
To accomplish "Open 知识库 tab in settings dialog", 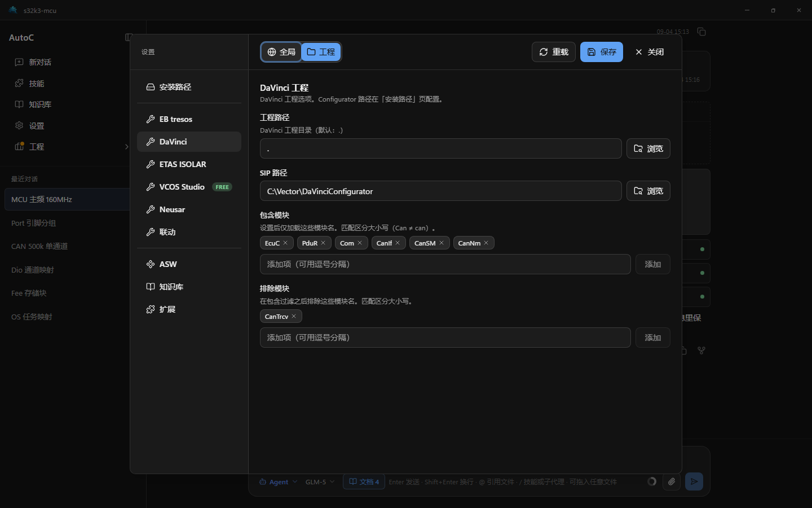I will [x=189, y=287].
